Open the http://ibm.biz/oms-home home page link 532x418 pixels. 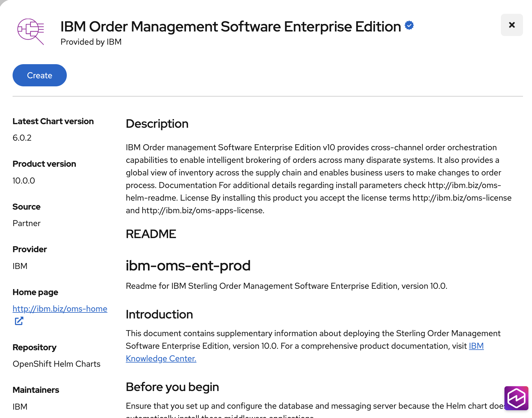point(60,309)
